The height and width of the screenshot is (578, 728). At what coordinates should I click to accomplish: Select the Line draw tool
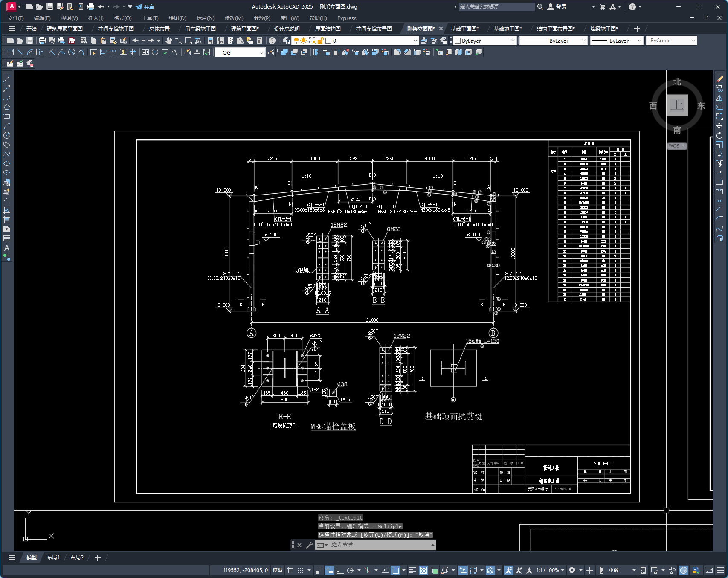[x=7, y=79]
